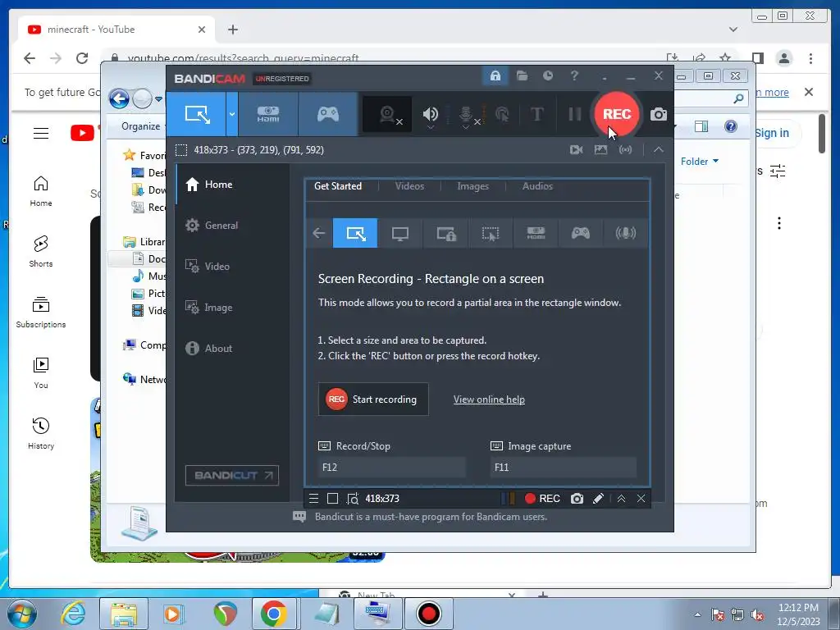Click the Record/Stop hotkey field F12
The image size is (840, 630).
[391, 467]
